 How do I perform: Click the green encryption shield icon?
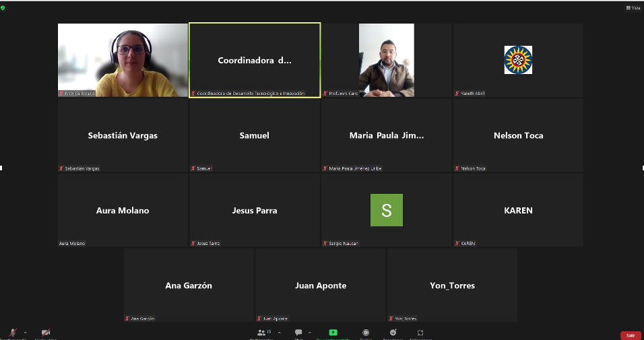(3, 7)
